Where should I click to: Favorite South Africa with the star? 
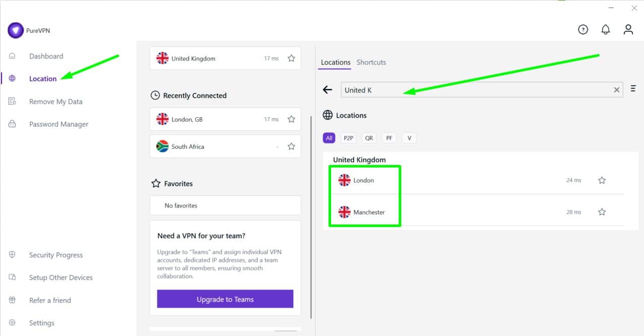[291, 147]
